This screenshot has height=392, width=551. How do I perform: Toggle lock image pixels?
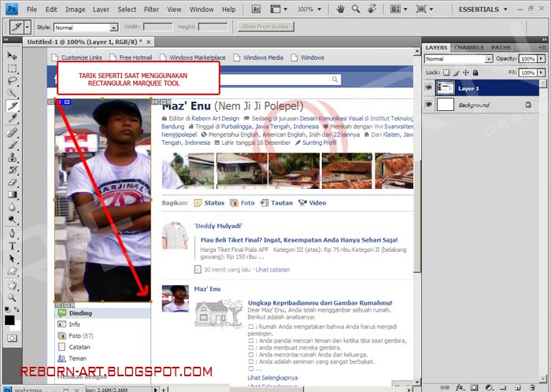pyautogui.click(x=456, y=72)
